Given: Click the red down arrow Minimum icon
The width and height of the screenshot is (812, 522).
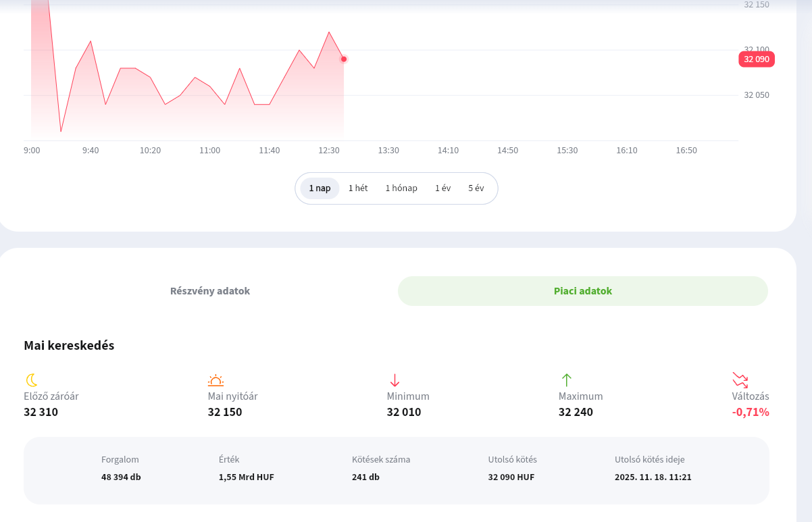Looking at the screenshot, I should pyautogui.click(x=395, y=380).
